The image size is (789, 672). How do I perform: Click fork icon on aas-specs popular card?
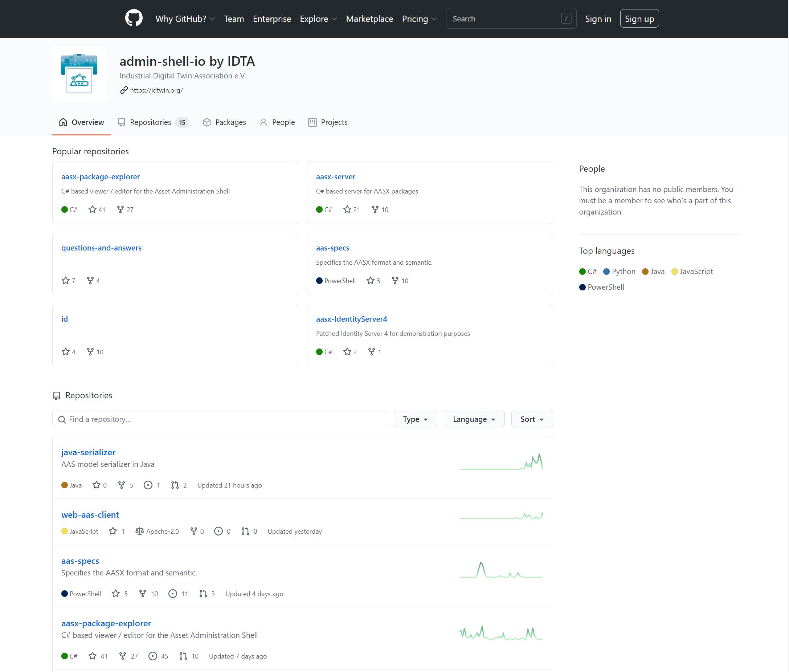tap(395, 281)
